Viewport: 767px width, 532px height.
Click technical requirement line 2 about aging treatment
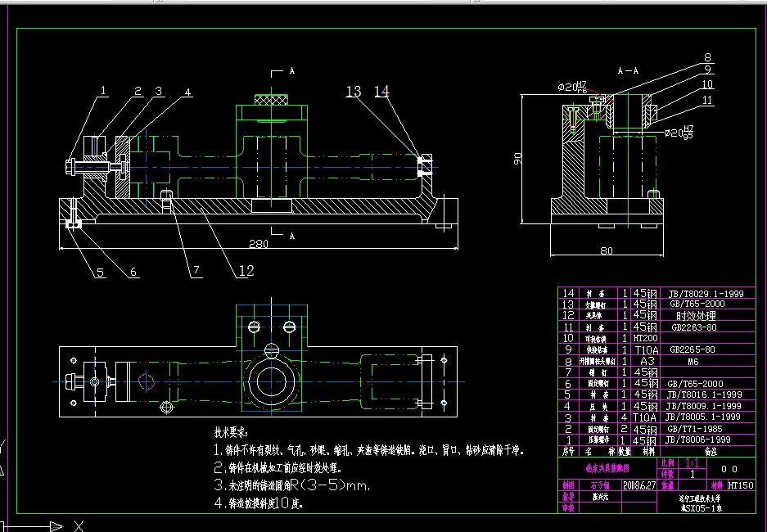277,468
